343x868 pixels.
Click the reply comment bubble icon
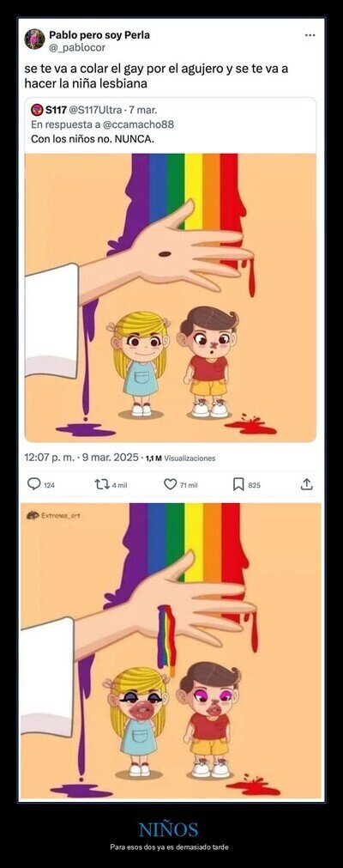click(33, 484)
